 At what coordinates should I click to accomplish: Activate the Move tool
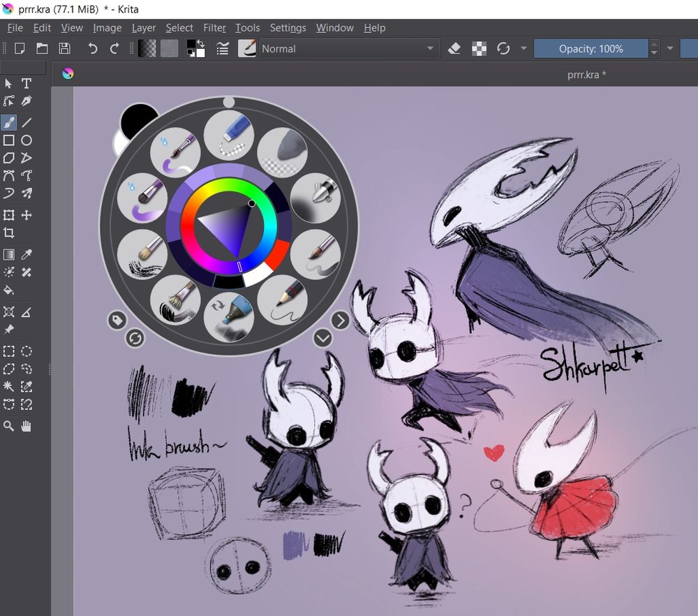27,215
